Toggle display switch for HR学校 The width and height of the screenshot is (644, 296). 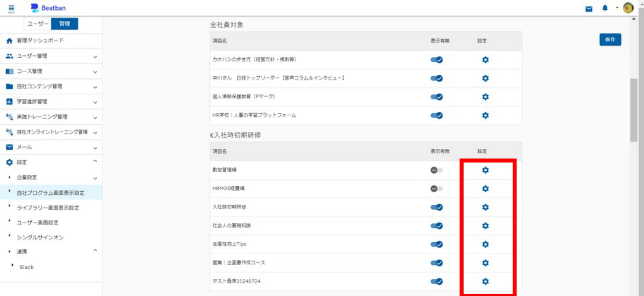[437, 115]
